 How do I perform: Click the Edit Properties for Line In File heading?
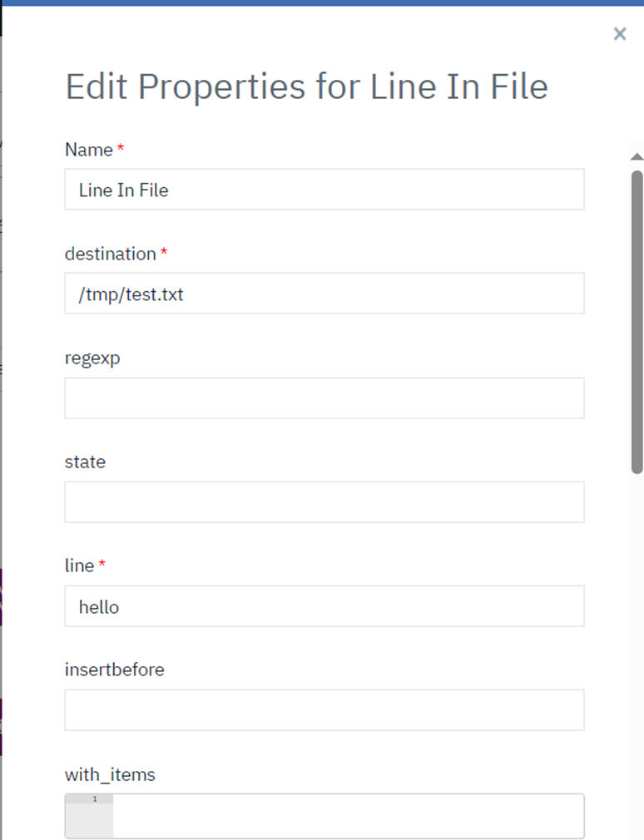(x=306, y=86)
